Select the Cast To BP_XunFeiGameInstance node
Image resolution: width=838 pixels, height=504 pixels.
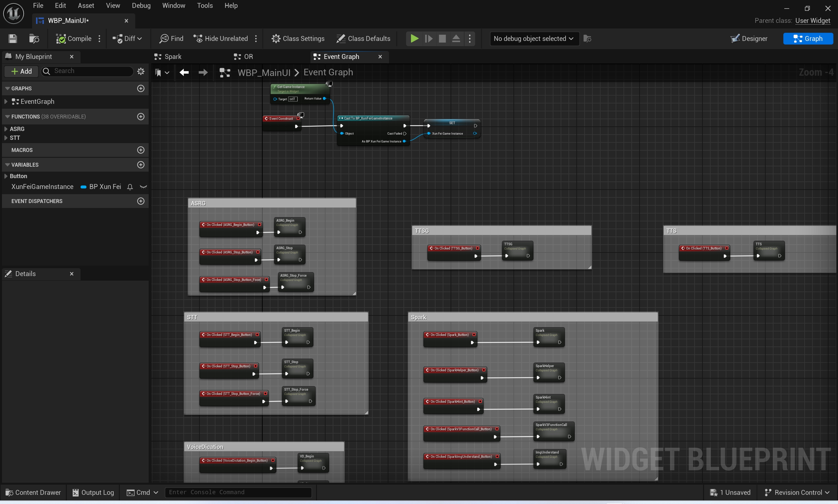[373, 130]
